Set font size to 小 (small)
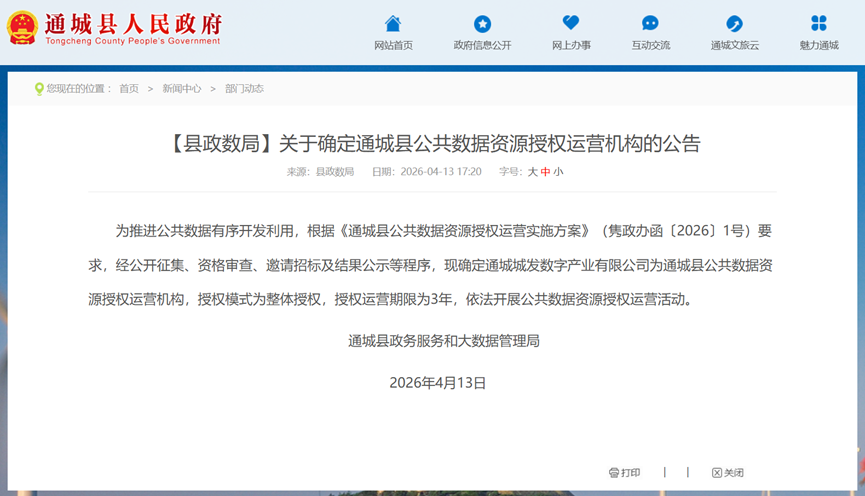Image resolution: width=865 pixels, height=496 pixels. coord(558,172)
